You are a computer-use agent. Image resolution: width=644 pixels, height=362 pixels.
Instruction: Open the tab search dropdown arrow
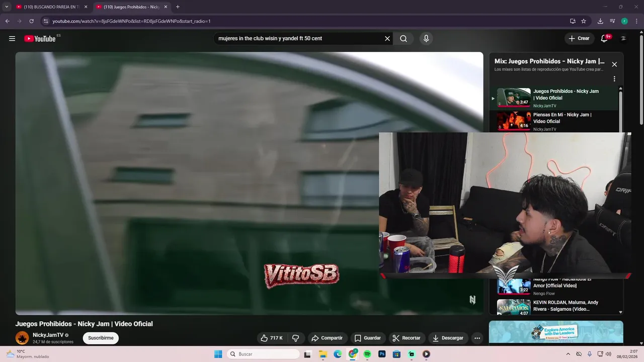click(x=7, y=7)
